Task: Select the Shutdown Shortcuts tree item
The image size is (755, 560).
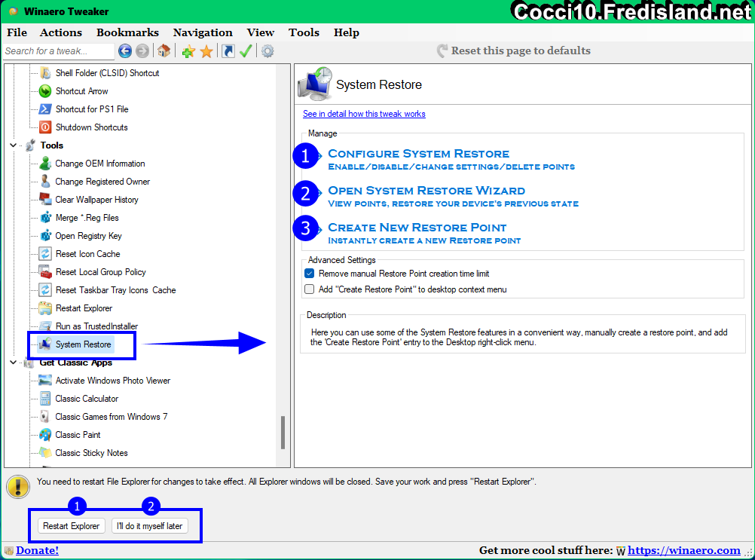Action: tap(91, 127)
